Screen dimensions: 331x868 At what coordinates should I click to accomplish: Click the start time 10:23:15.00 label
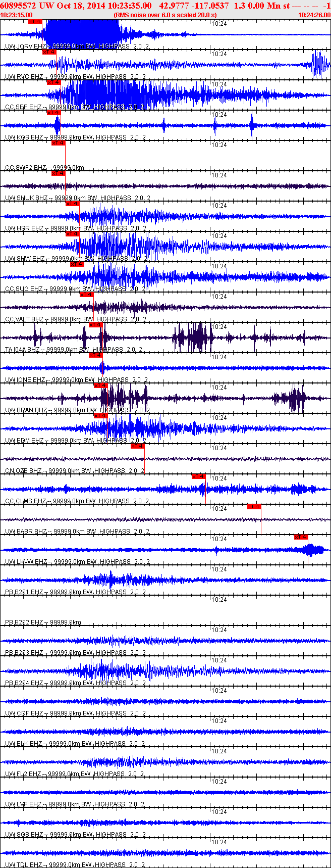coord(17,15)
